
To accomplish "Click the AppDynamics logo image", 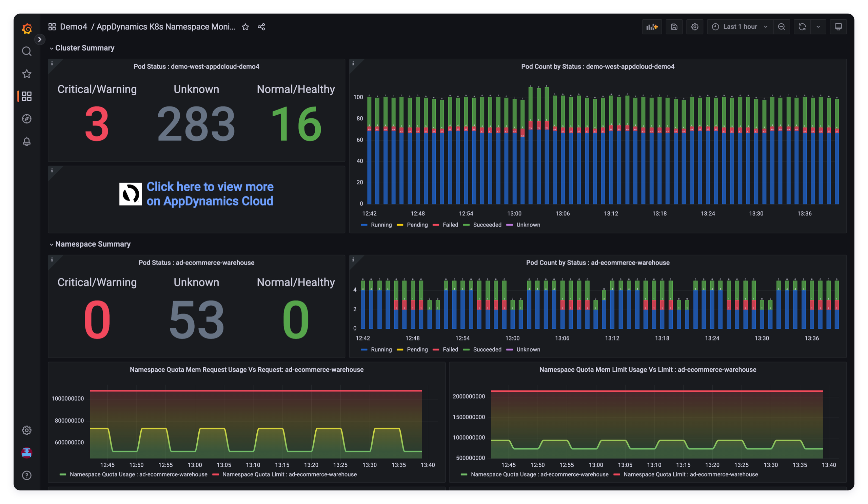I will 131,194.
